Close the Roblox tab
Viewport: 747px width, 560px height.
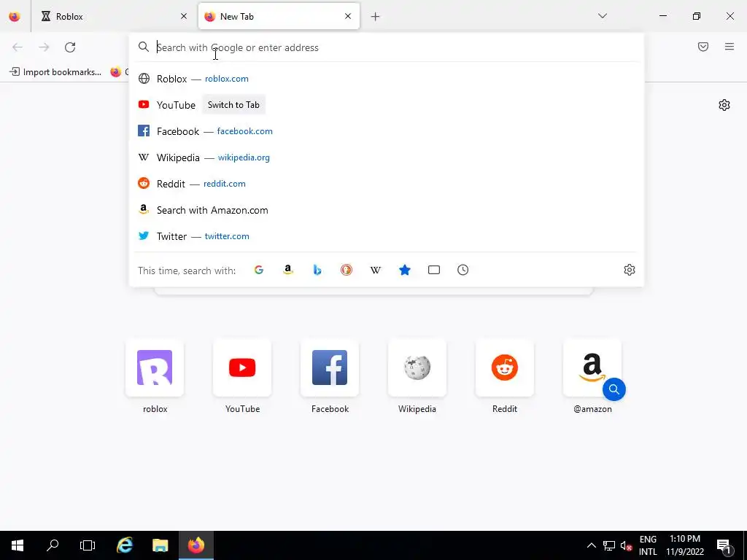[184, 17]
